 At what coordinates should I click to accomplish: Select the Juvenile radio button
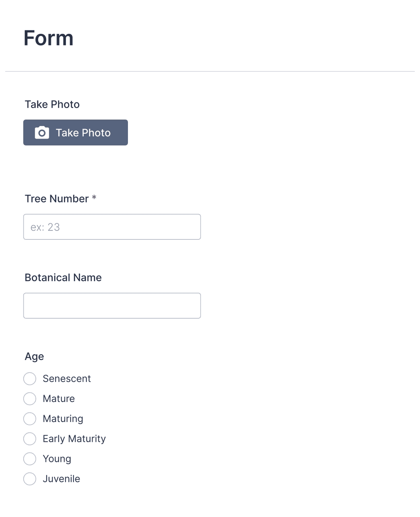click(30, 479)
